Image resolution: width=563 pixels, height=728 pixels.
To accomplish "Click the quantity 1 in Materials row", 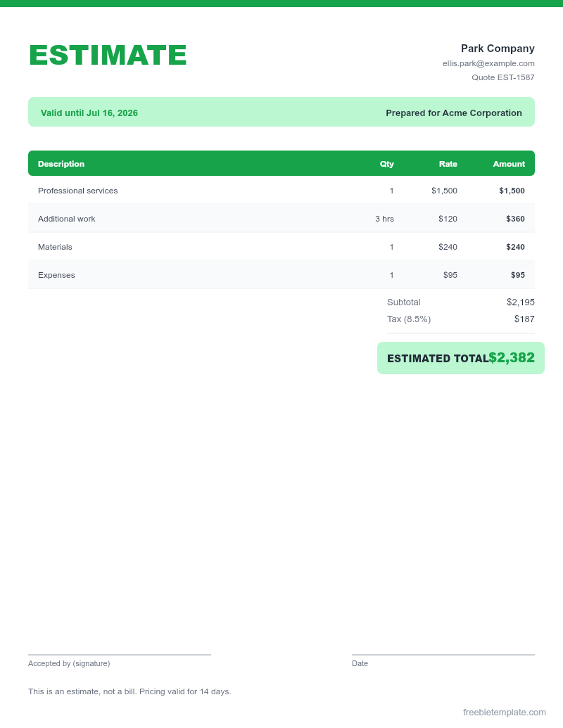I will 391,247.
